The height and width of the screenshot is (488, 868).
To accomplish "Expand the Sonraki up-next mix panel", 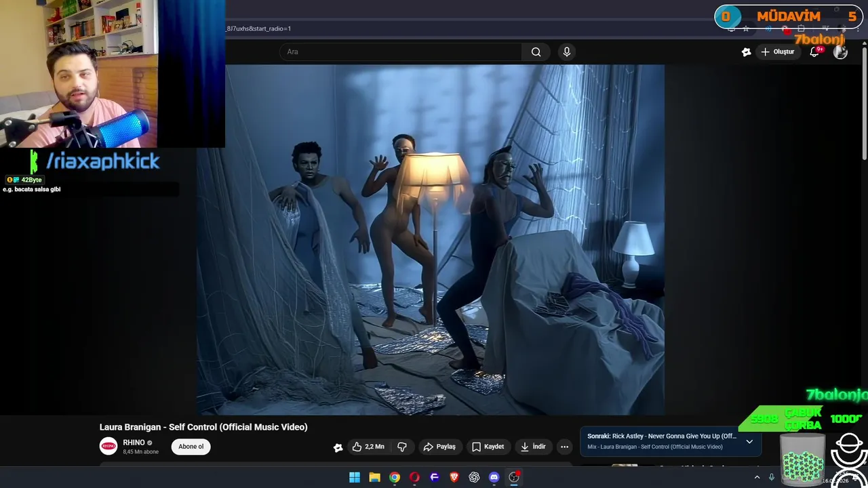I will coord(749,441).
